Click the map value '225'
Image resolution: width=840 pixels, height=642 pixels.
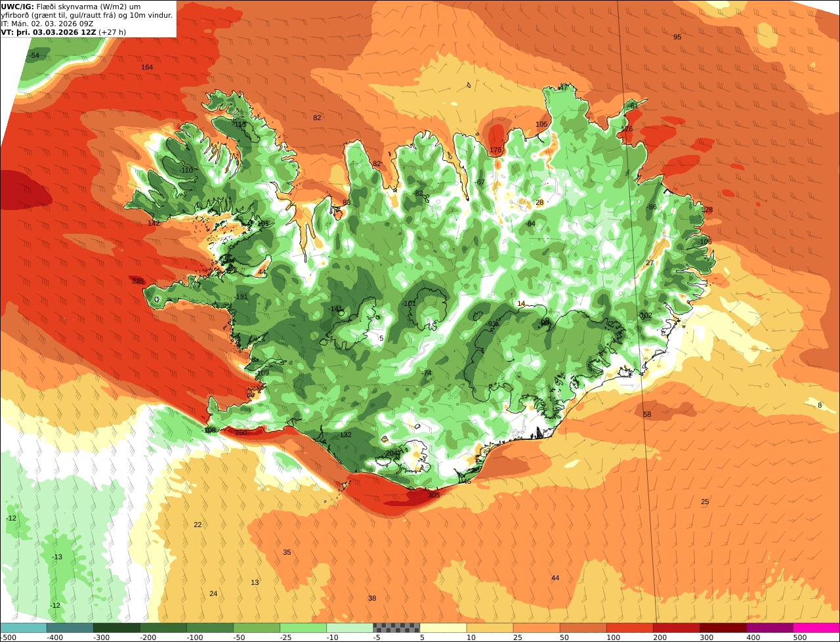click(x=138, y=282)
